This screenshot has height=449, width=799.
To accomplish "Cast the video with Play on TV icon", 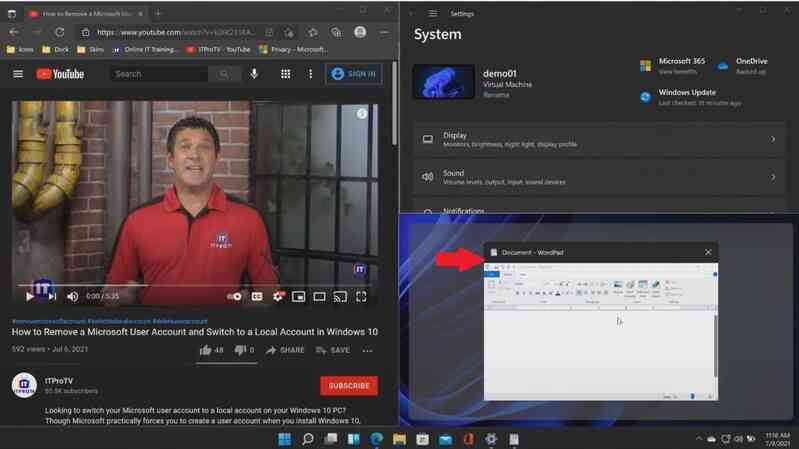I will [340, 296].
